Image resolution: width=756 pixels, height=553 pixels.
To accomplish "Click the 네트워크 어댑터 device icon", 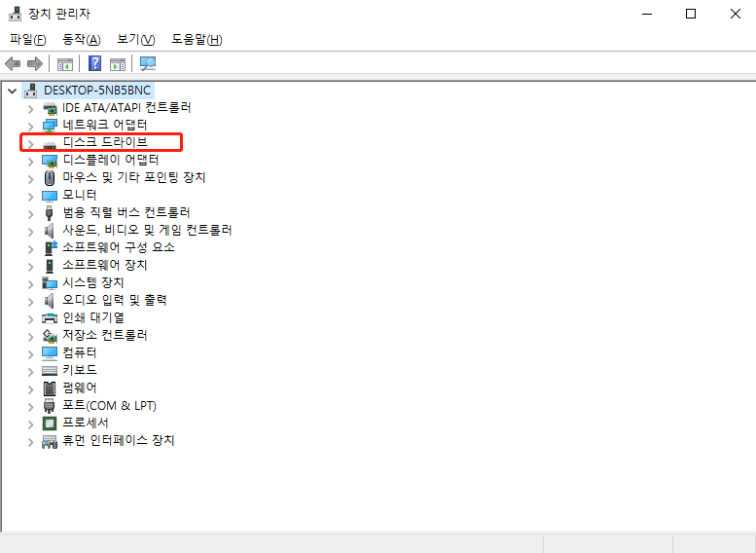I will [50, 126].
